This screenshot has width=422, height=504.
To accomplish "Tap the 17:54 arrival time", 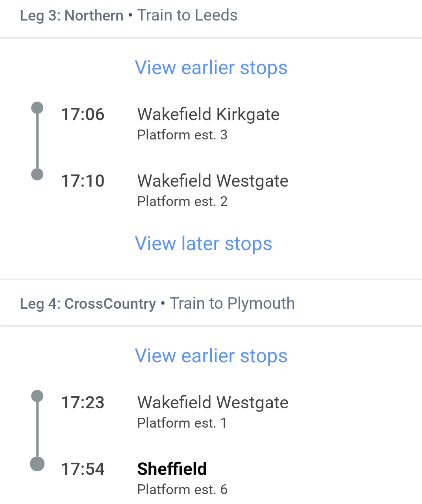I will click(x=83, y=469).
